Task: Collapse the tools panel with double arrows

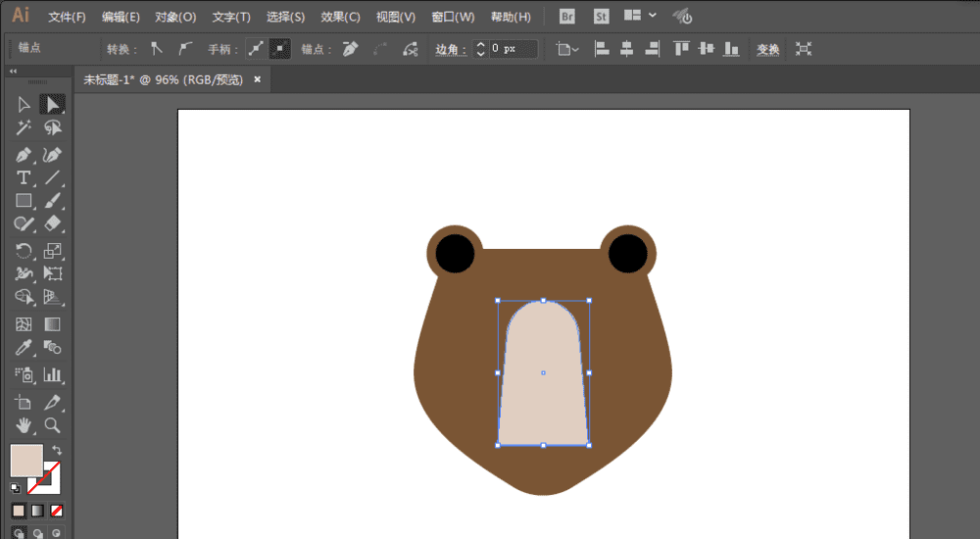Action: click(14, 72)
